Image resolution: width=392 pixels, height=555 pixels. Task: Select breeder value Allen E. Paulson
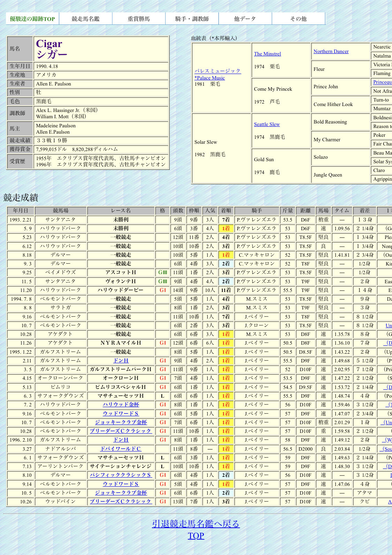pyautogui.click(x=54, y=84)
